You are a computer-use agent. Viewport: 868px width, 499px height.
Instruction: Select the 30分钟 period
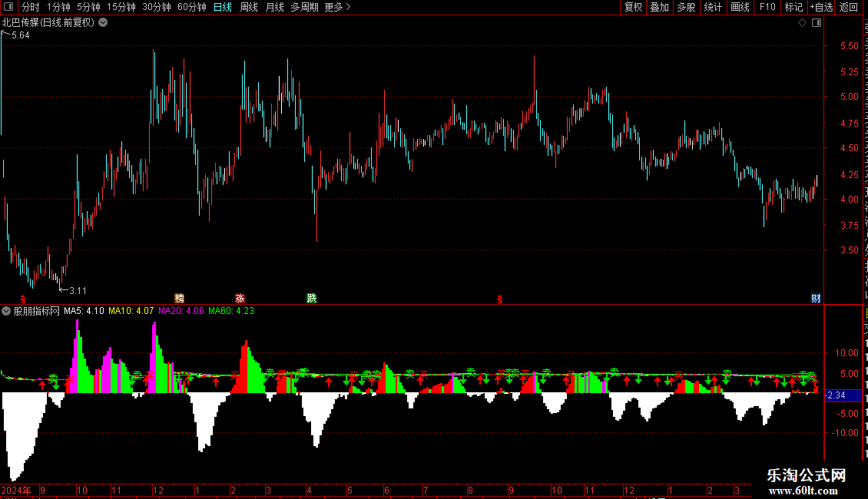[x=157, y=7]
